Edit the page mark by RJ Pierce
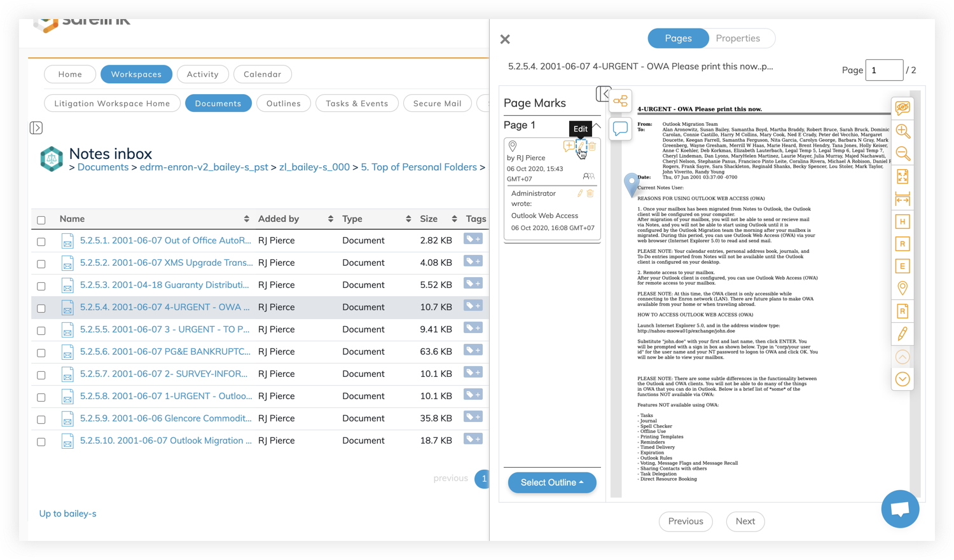 pyautogui.click(x=580, y=146)
